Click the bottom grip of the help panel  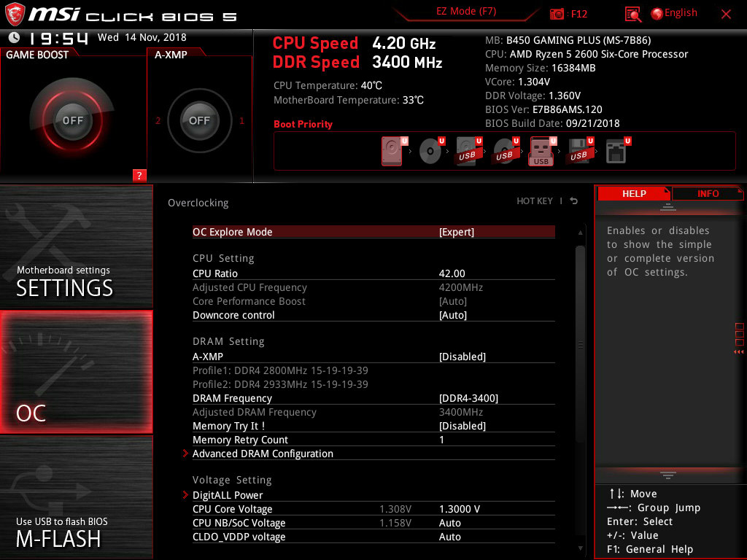[668, 475]
